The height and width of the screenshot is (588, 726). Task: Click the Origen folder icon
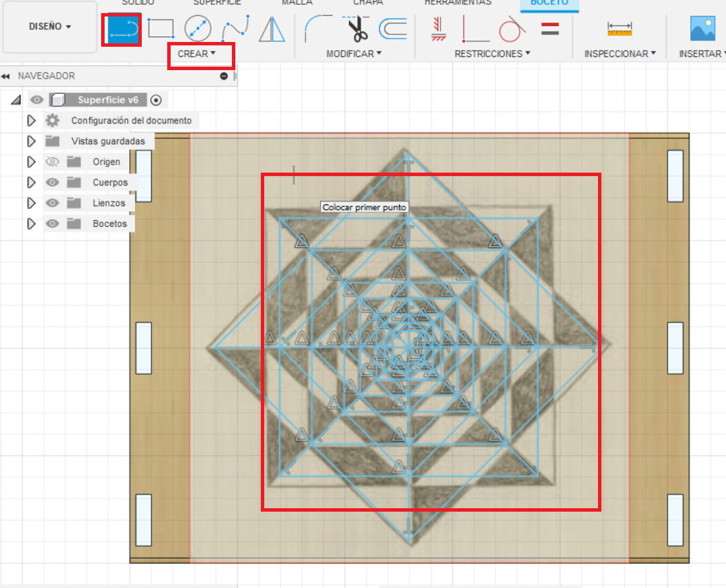pyautogui.click(x=74, y=162)
